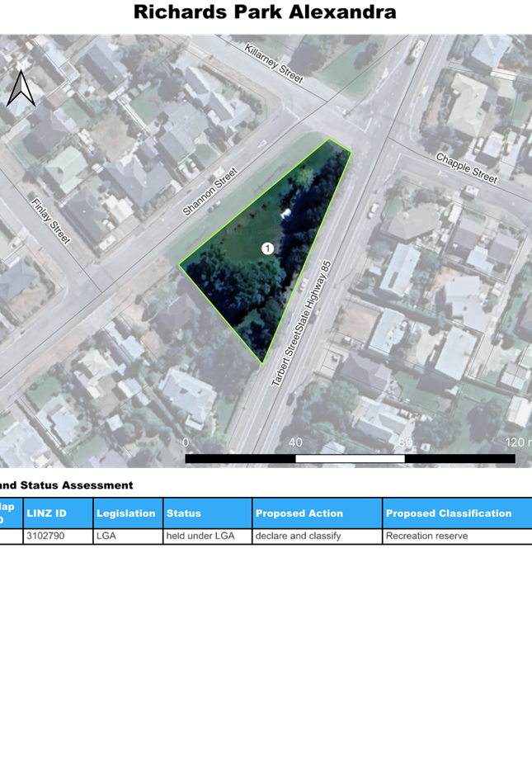532x771 pixels.
Task: Select the Legislation column header
Action: coord(127,513)
